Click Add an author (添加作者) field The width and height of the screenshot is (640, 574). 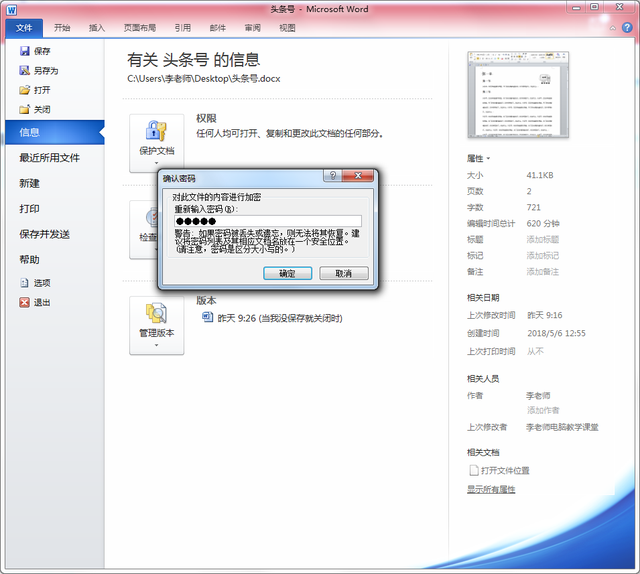pyautogui.click(x=543, y=410)
